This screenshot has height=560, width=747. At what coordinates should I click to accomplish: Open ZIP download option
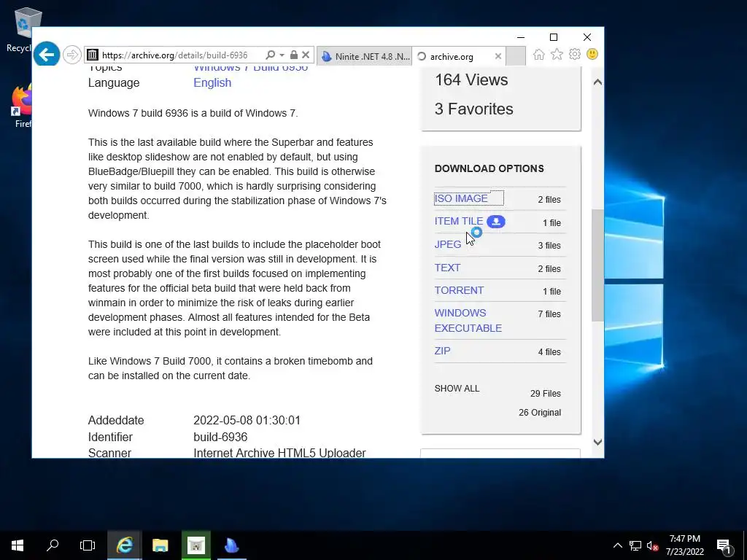pos(442,351)
